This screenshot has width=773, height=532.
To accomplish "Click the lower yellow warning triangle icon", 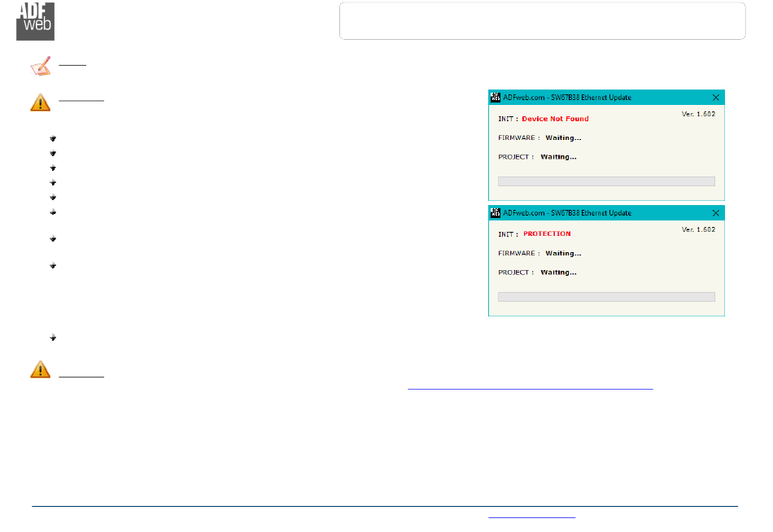I will [40, 369].
